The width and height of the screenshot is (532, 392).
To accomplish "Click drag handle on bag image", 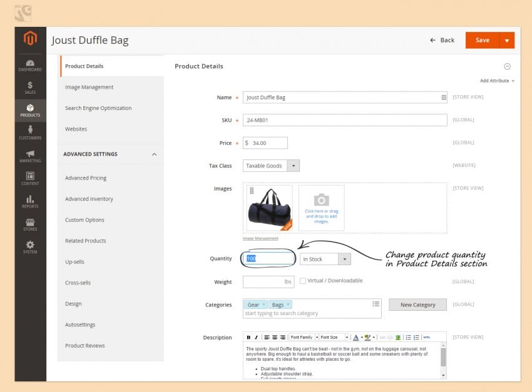I will click(252, 191).
